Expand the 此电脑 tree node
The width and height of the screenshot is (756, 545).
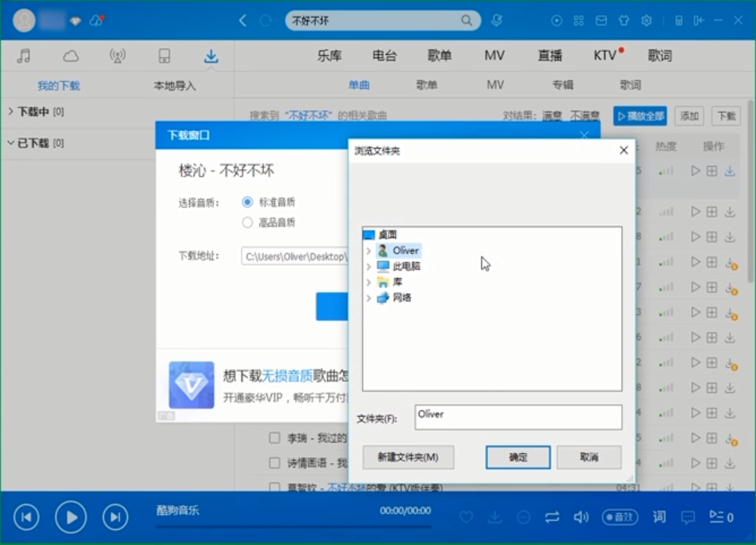pyautogui.click(x=368, y=267)
